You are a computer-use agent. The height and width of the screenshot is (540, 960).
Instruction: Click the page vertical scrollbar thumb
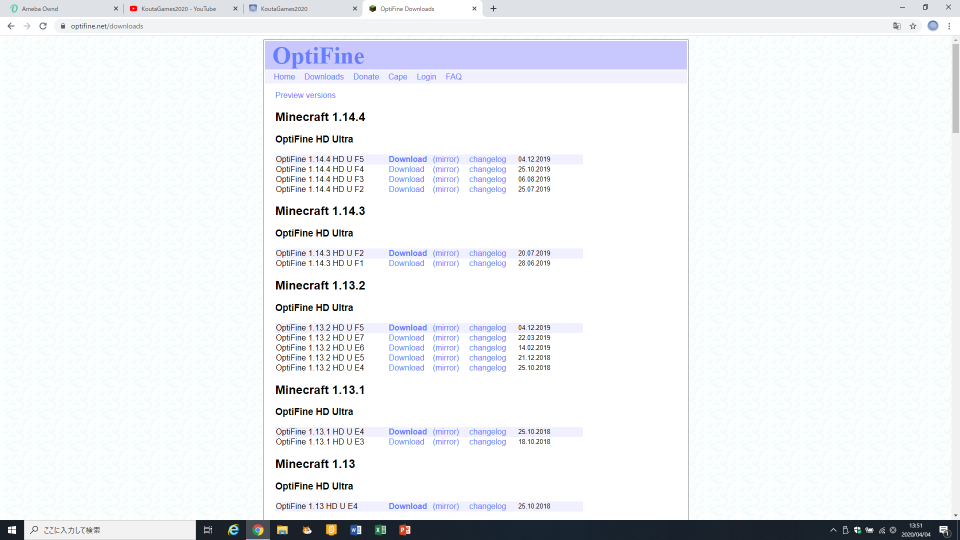(955, 88)
